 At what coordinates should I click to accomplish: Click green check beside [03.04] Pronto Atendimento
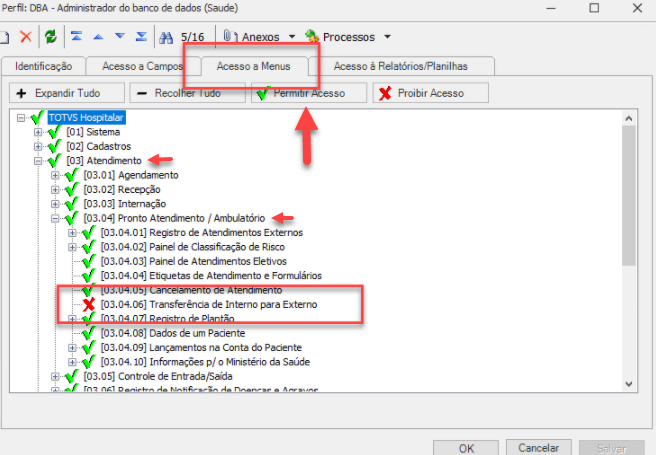pos(72,218)
